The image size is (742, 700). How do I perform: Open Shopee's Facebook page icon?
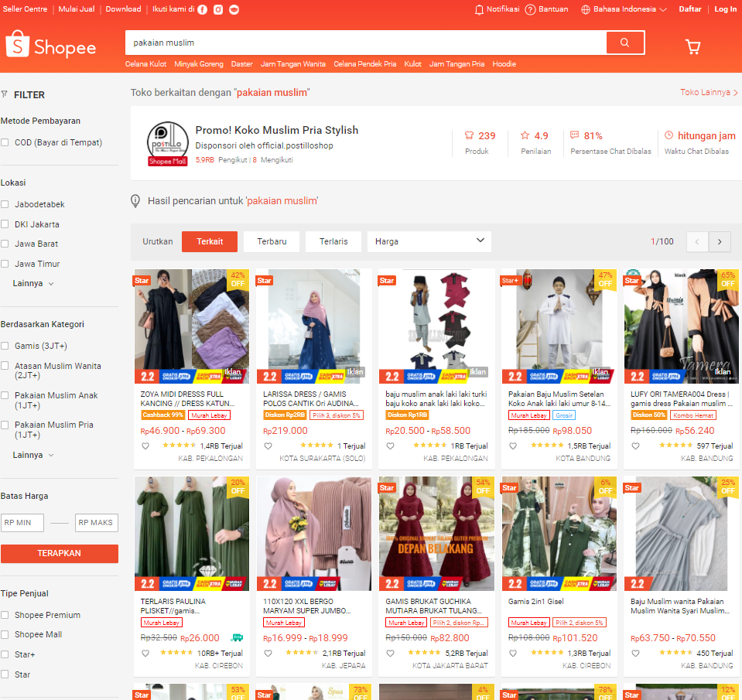tap(202, 10)
